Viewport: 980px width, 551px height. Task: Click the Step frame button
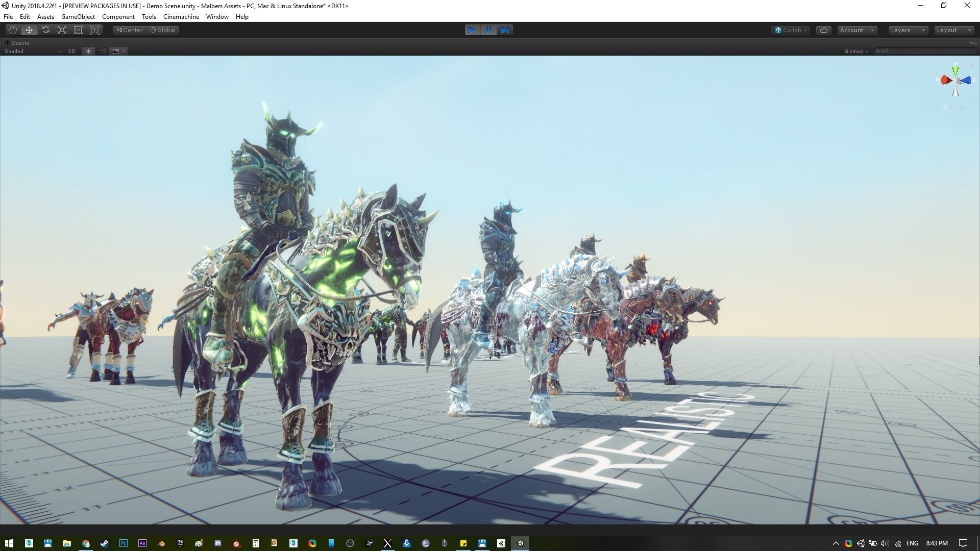click(x=505, y=30)
